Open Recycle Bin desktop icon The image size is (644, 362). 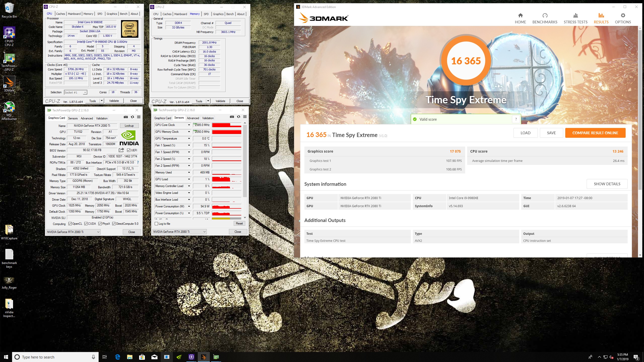tap(9, 10)
